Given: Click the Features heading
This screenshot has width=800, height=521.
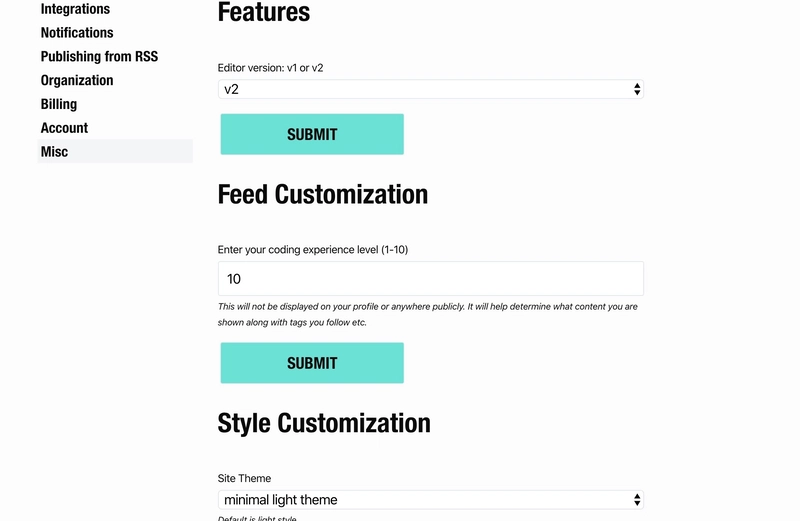Looking at the screenshot, I should (x=264, y=13).
